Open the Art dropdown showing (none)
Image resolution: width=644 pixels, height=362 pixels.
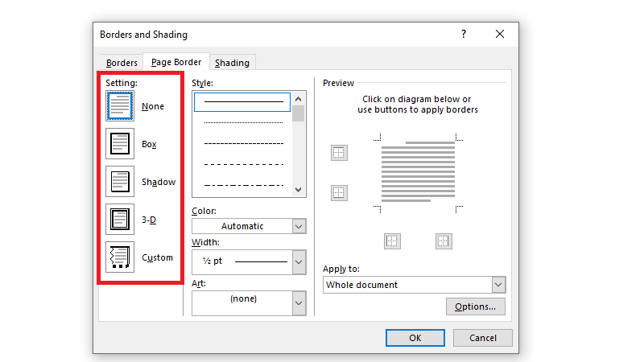pyautogui.click(x=299, y=302)
